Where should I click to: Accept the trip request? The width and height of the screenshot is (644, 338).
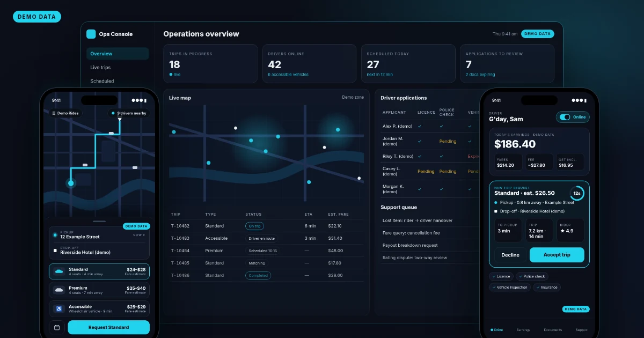click(557, 255)
